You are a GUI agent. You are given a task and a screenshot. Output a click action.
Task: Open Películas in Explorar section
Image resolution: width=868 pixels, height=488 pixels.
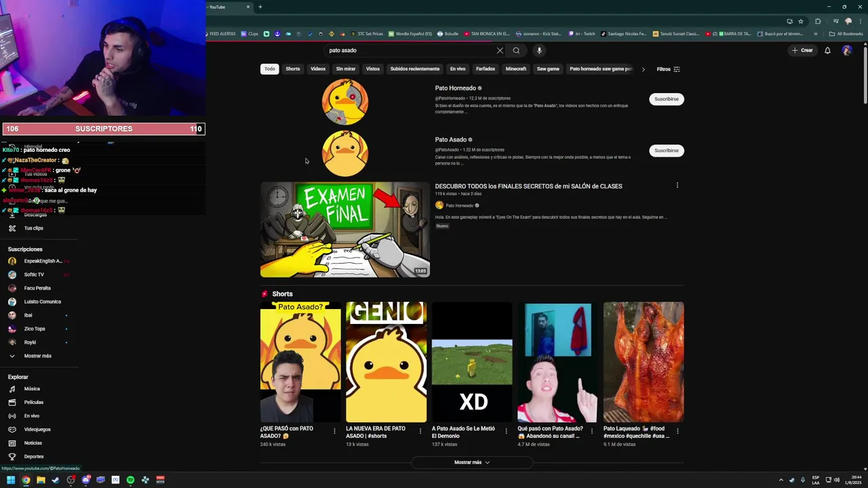point(34,403)
